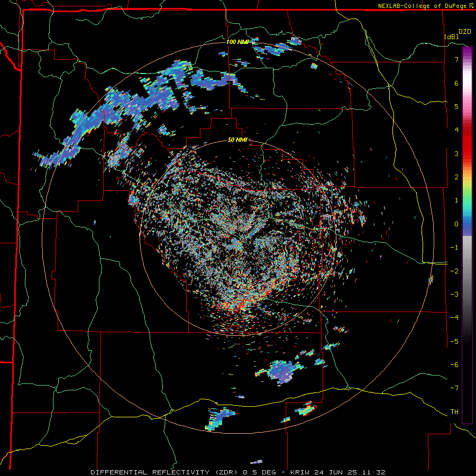Click the 1 value on the color scale
This screenshot has width=476, height=476.
(x=456, y=200)
